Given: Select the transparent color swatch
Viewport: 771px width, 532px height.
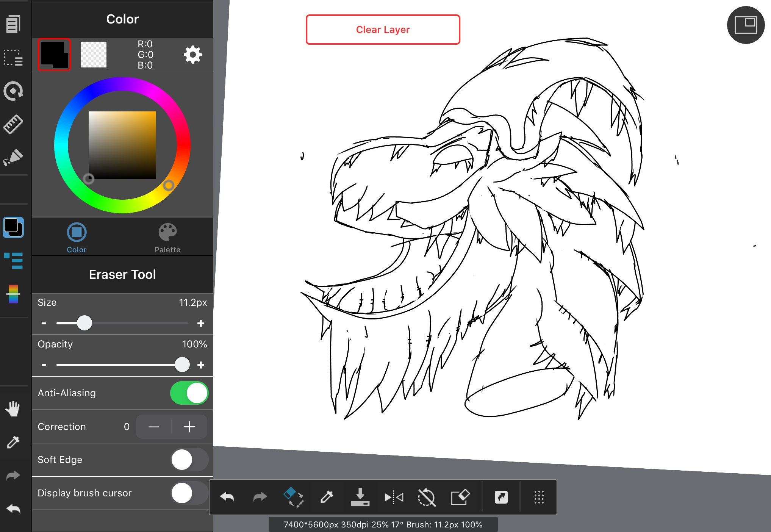Looking at the screenshot, I should coord(94,55).
